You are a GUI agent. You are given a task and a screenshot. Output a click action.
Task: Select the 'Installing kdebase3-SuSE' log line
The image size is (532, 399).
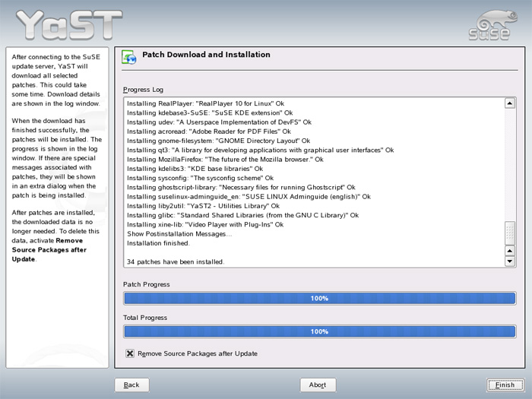pyautogui.click(x=210, y=112)
